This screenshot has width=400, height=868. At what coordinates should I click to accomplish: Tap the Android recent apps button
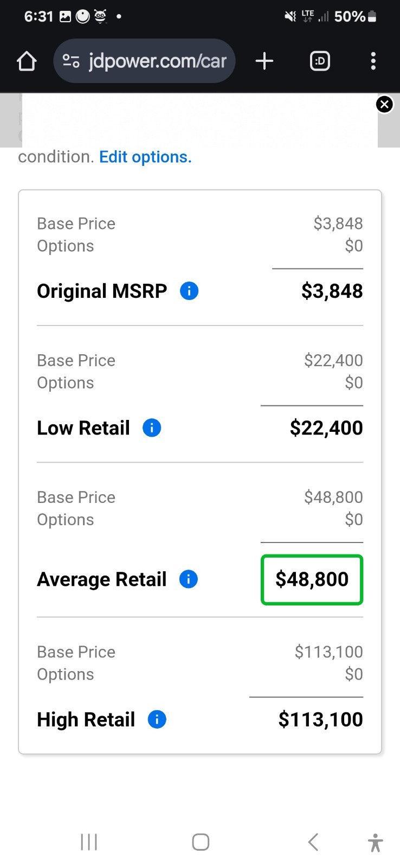pos(89,842)
